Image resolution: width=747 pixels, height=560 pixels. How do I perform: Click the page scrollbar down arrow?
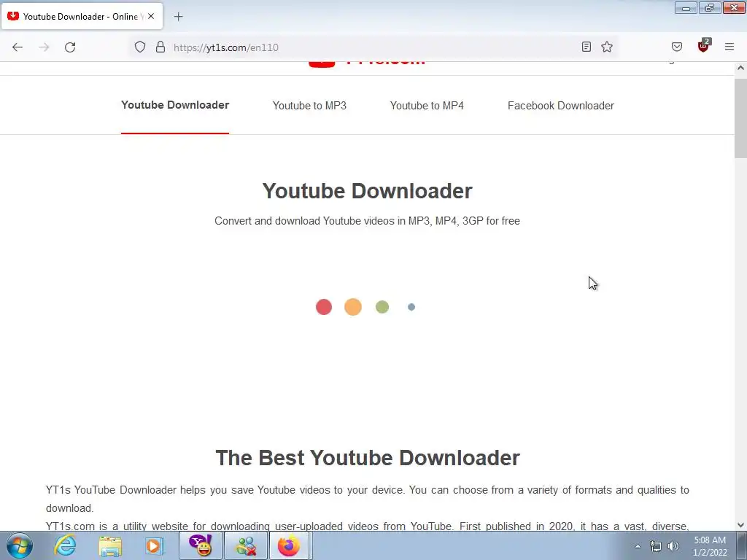[740, 525]
